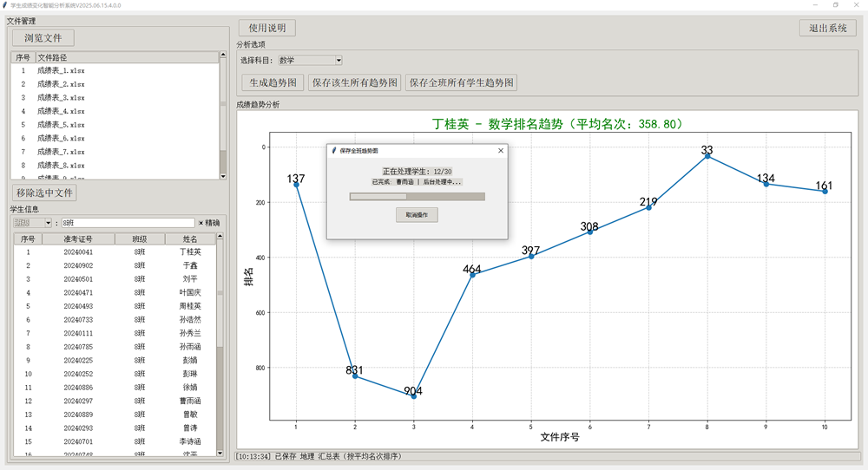The width and height of the screenshot is (868, 470).
Task: Click the progress bar in the dialog
Action: tap(417, 197)
